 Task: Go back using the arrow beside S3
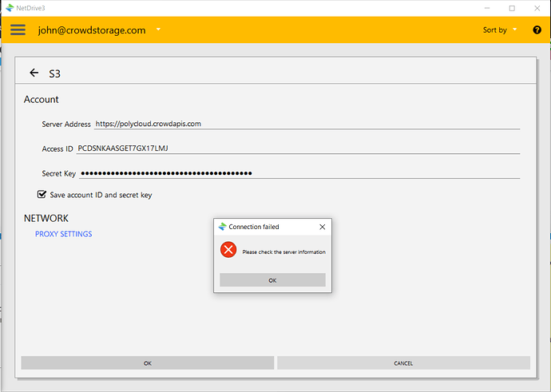pos(34,73)
